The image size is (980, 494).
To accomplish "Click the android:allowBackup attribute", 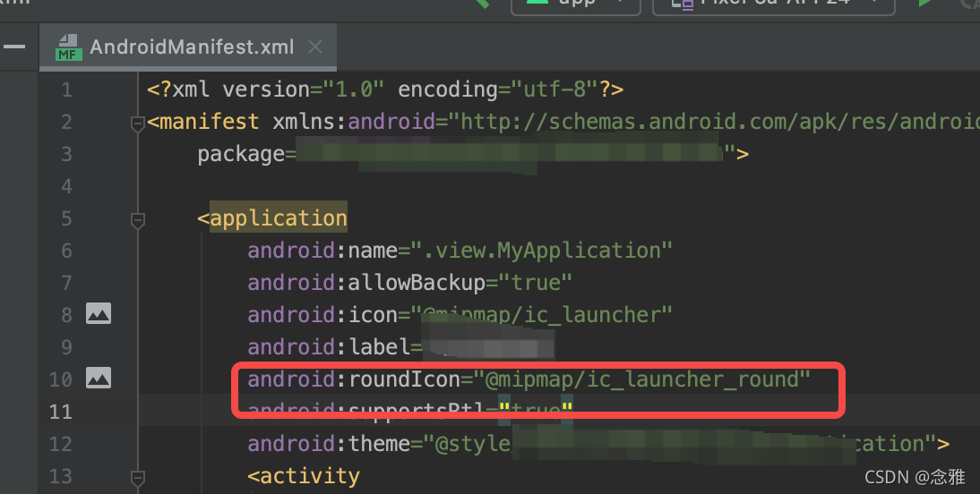I will click(x=366, y=283).
